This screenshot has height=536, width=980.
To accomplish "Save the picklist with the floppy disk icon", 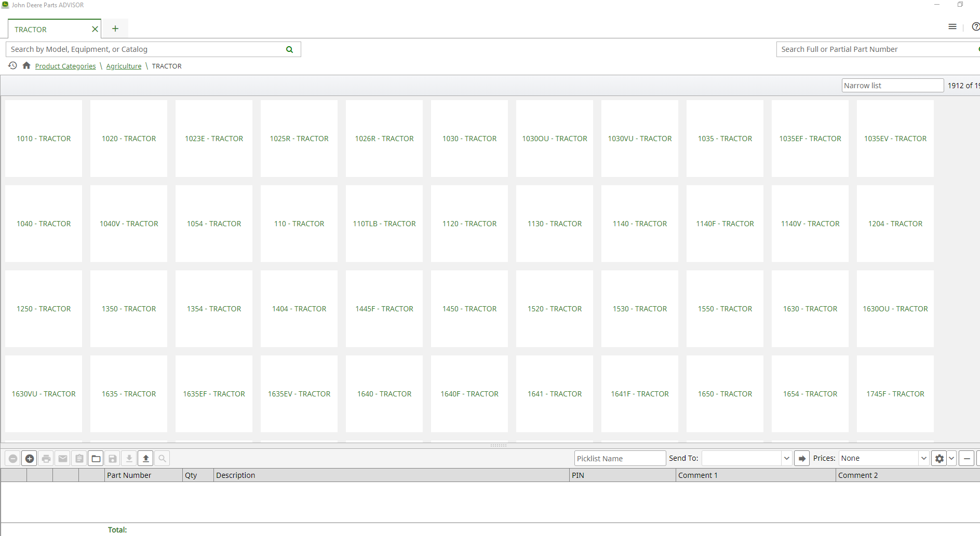I will [x=113, y=458].
